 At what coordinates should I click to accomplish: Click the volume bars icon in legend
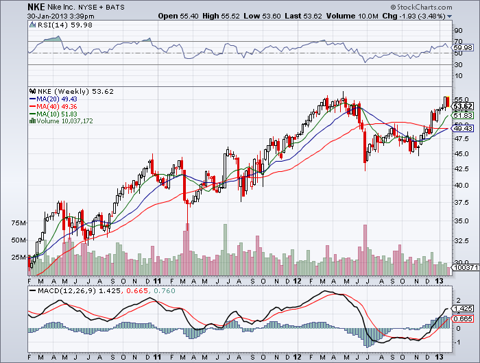point(33,121)
